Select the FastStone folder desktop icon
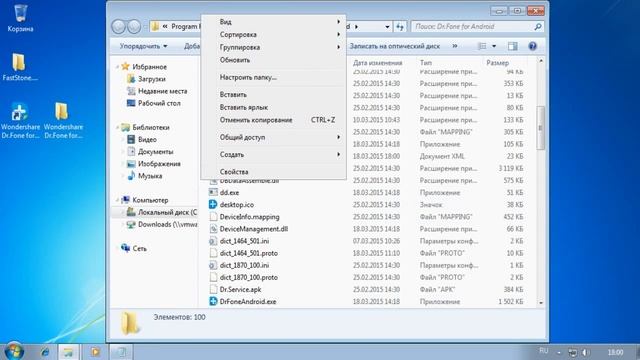The width and height of the screenshot is (640, 360). tap(19, 67)
